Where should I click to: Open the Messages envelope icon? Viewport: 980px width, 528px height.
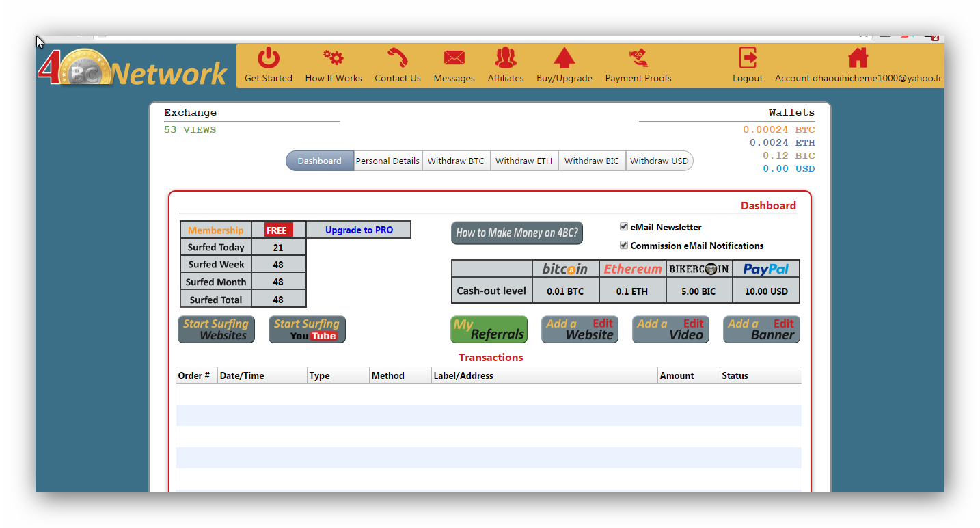[454, 57]
